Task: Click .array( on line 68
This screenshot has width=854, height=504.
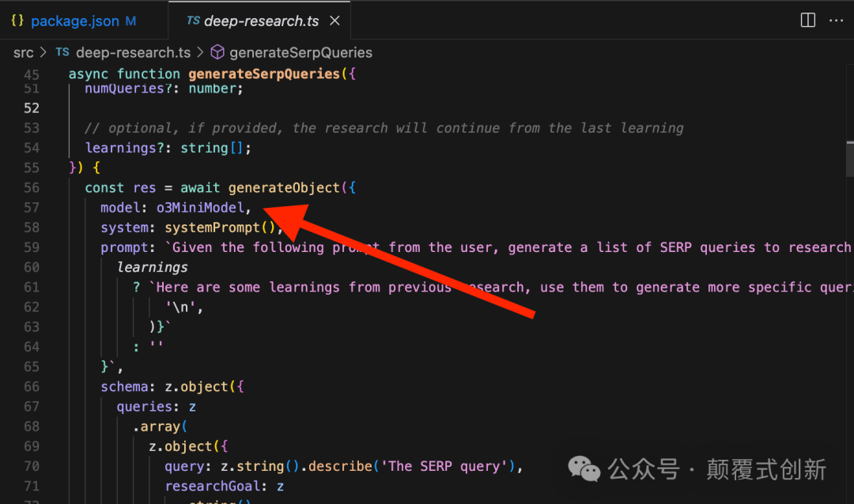Action: 160,427
